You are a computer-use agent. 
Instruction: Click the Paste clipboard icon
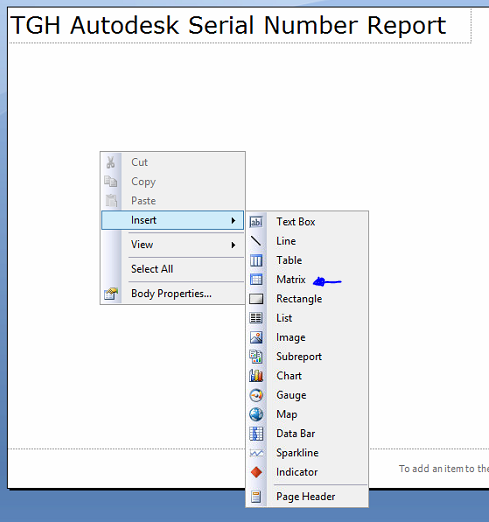(111, 200)
